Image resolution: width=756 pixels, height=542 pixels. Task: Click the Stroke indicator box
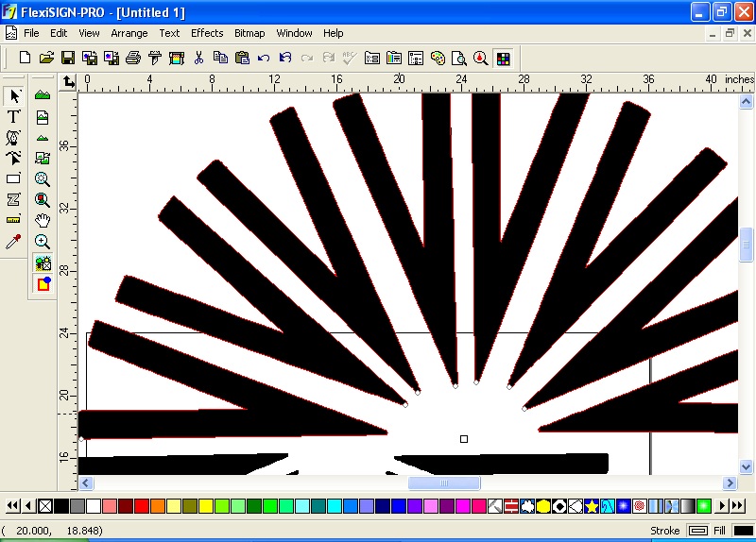click(698, 531)
